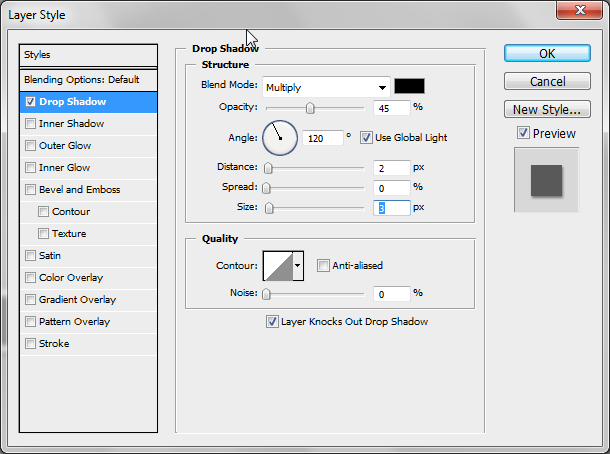
Task: Enable the Anti-aliased checkbox
Action: [x=323, y=266]
